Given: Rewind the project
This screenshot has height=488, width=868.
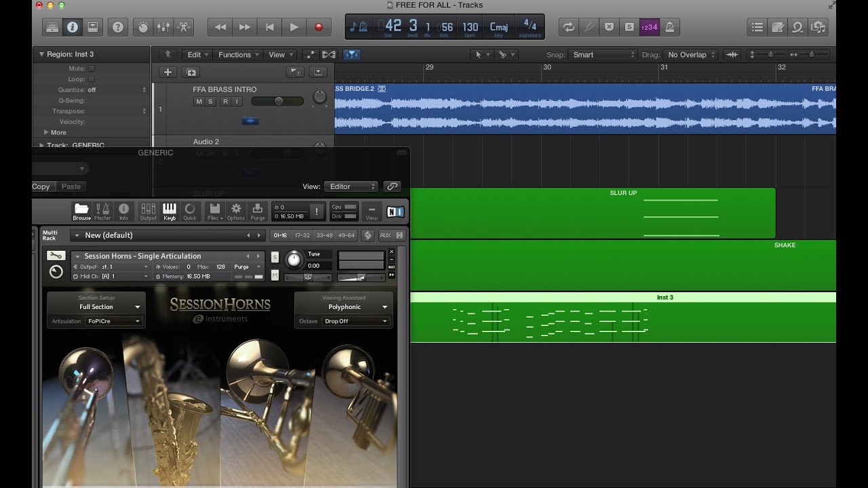Looking at the screenshot, I should 220,27.
